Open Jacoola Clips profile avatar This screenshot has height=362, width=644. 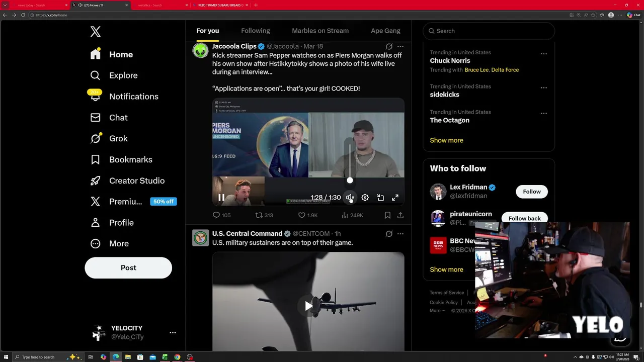[201, 50]
